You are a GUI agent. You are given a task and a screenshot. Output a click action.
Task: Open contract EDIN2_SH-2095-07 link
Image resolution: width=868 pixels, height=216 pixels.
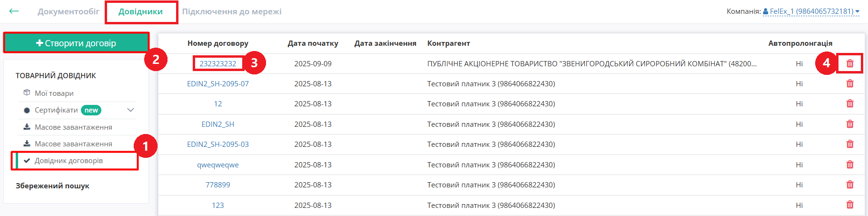click(218, 84)
